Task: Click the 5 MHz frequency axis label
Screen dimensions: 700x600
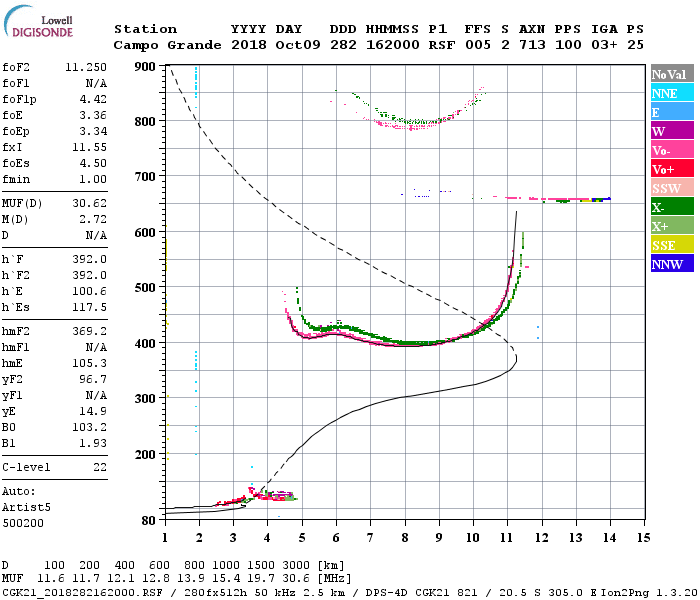Action: click(x=302, y=538)
